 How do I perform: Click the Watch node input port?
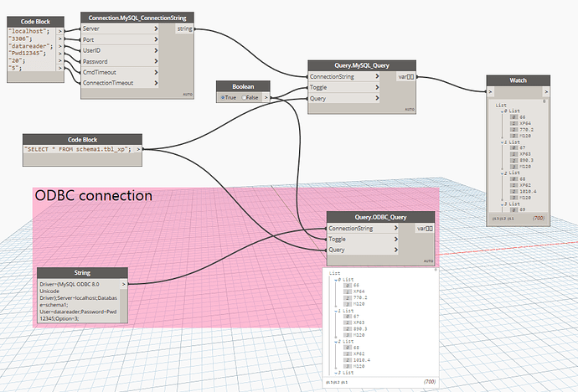click(490, 92)
